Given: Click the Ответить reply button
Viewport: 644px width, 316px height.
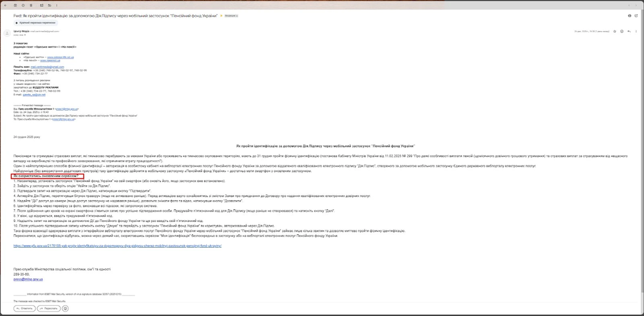Looking at the screenshot, I should [25, 308].
